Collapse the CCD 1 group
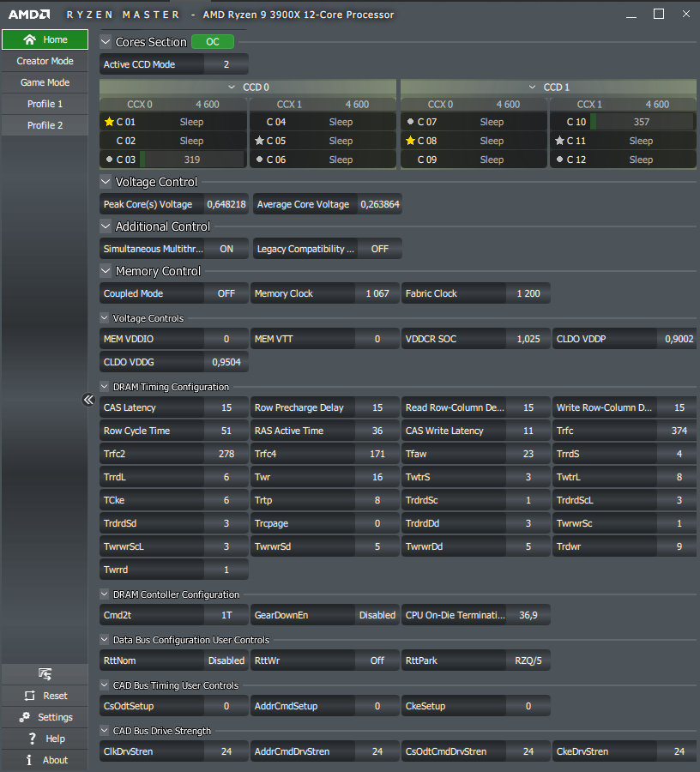Screen dimensions: 700x772 click(x=532, y=87)
